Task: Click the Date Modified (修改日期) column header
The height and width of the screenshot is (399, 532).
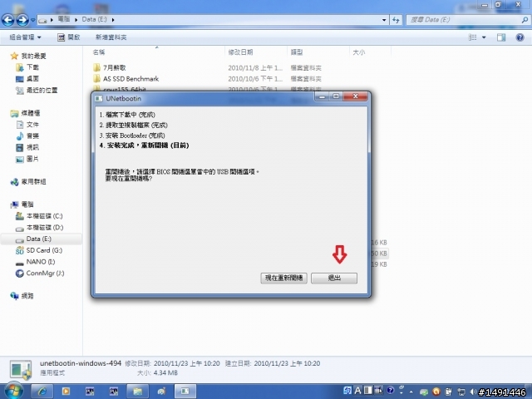Action: (x=240, y=52)
